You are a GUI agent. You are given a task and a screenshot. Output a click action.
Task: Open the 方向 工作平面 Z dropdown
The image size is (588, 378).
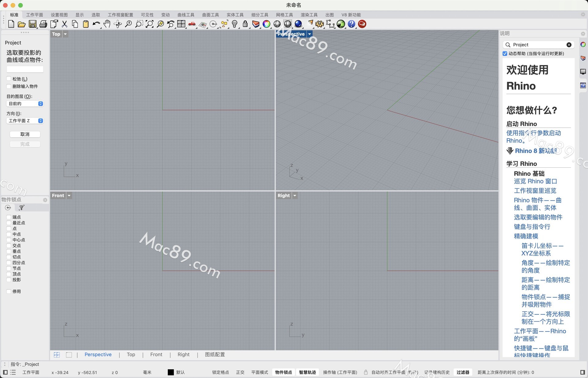pos(25,121)
